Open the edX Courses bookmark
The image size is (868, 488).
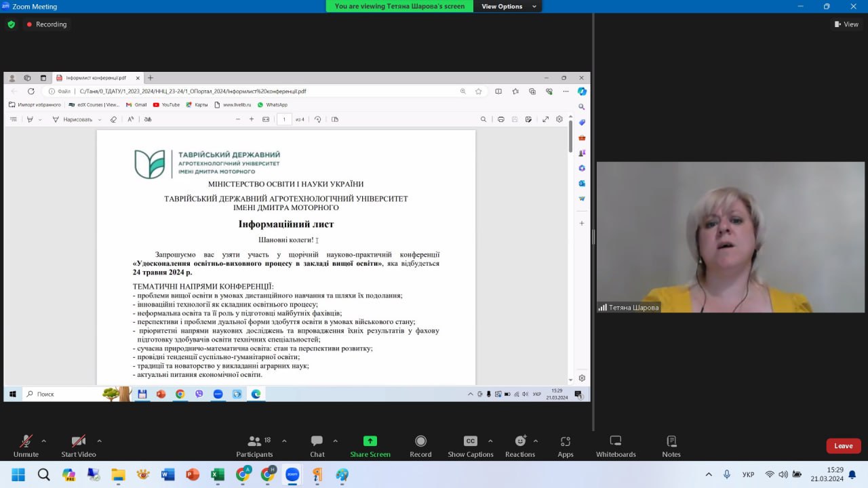point(94,105)
